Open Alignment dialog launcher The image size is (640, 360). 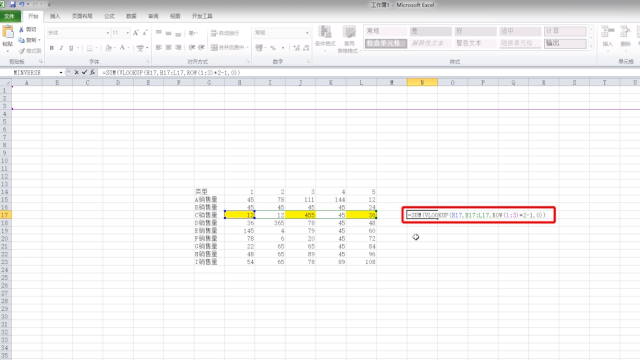click(248, 62)
